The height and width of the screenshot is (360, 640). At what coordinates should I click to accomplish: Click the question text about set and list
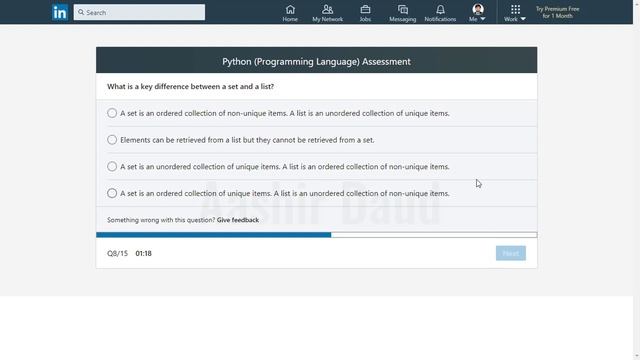click(x=190, y=87)
